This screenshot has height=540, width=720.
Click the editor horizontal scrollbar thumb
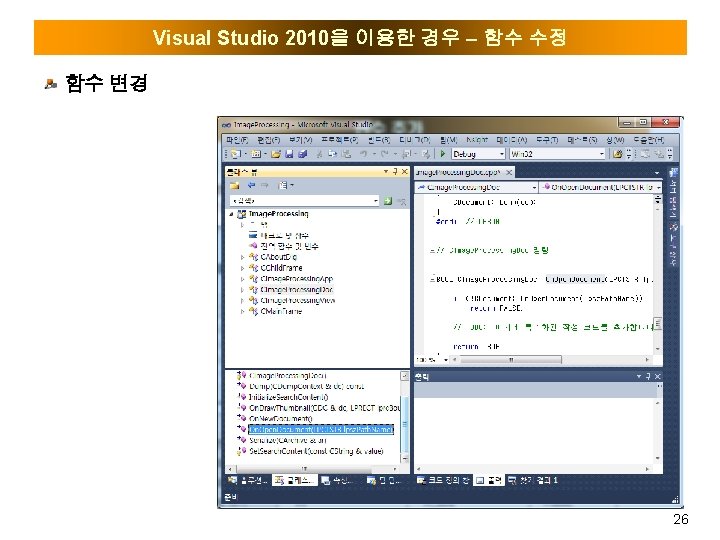pos(511,360)
